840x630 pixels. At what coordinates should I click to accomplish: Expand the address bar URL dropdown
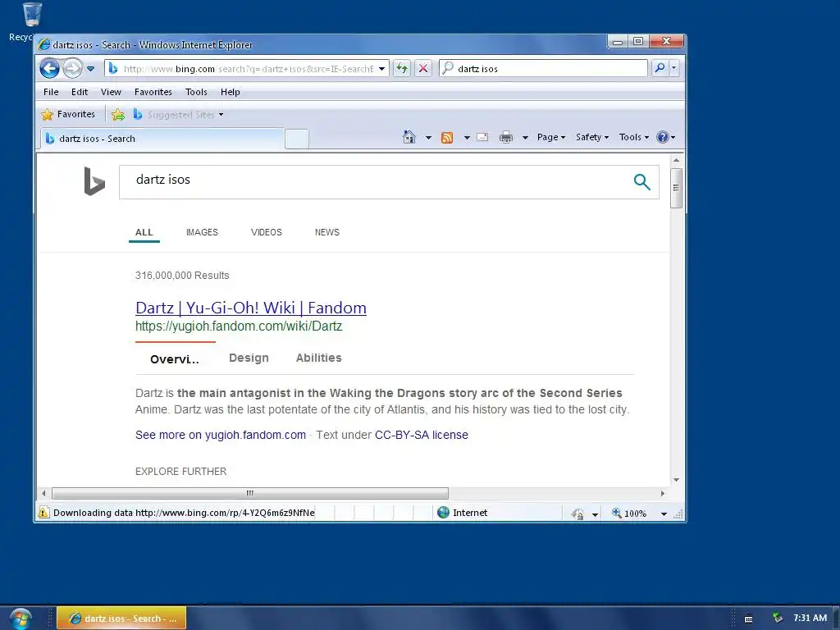click(x=381, y=69)
